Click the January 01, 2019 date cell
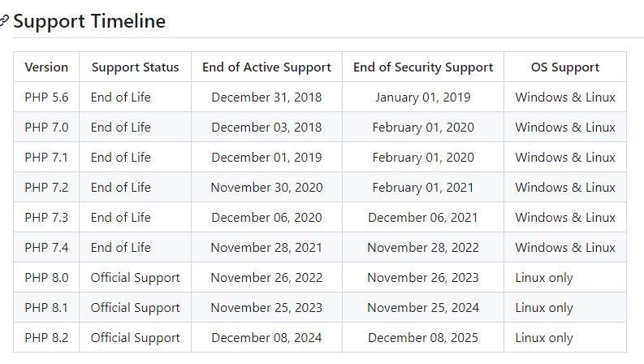This screenshot has width=644, height=364. pyautogui.click(x=423, y=97)
